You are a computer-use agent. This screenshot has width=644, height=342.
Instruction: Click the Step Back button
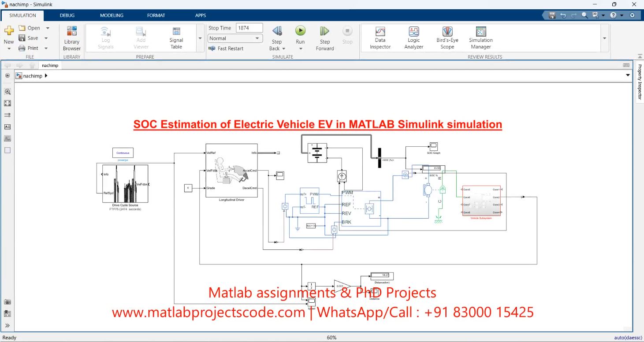click(277, 37)
